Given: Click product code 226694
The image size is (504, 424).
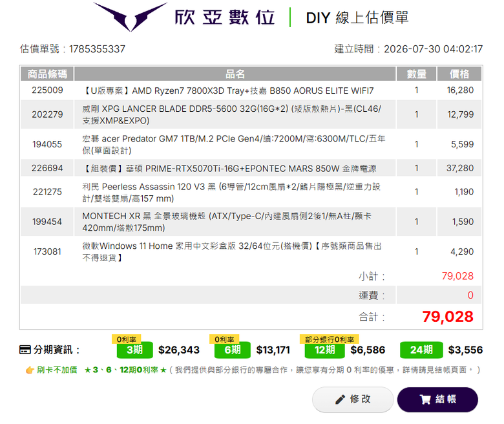Looking at the screenshot, I should coord(47,168).
